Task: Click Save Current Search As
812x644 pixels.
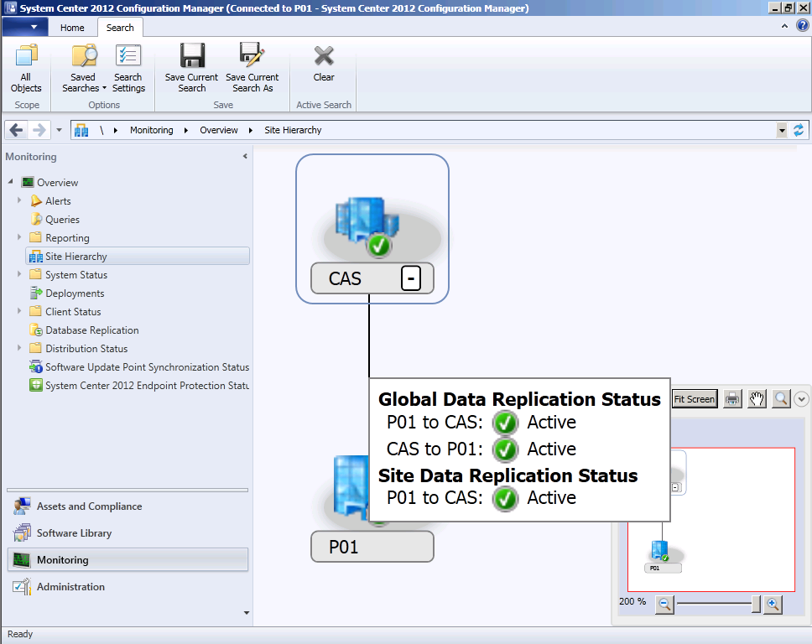Action: (x=252, y=68)
